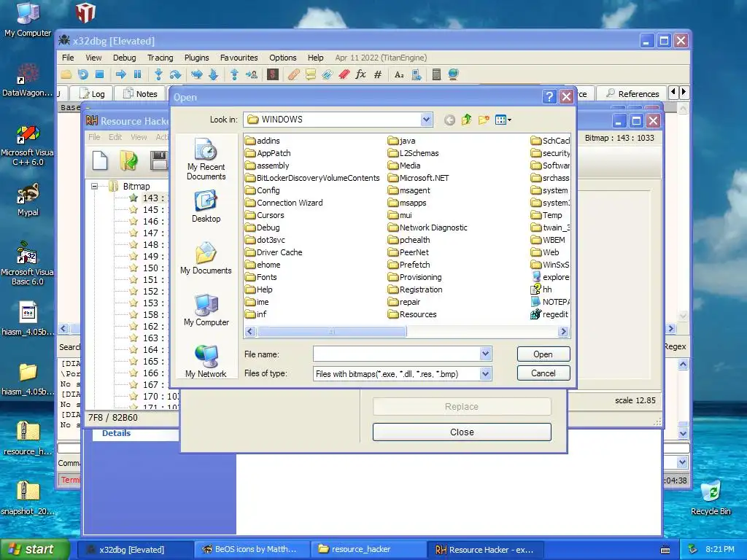Click the x32dbg Calculator icon

[x=436, y=74]
